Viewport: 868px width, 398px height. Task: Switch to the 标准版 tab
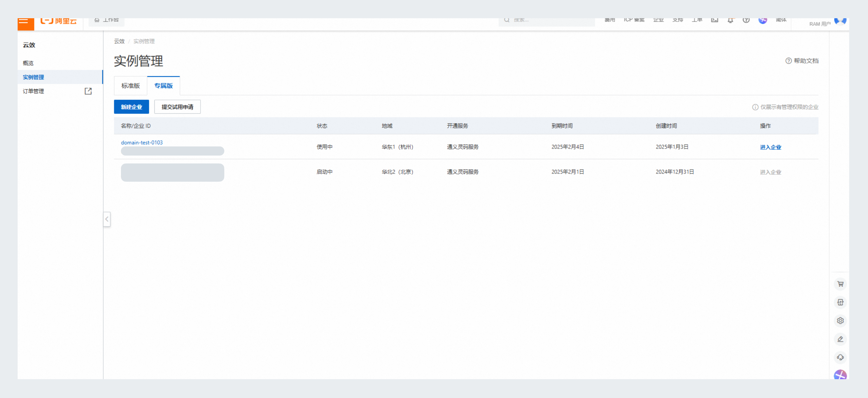(x=130, y=86)
